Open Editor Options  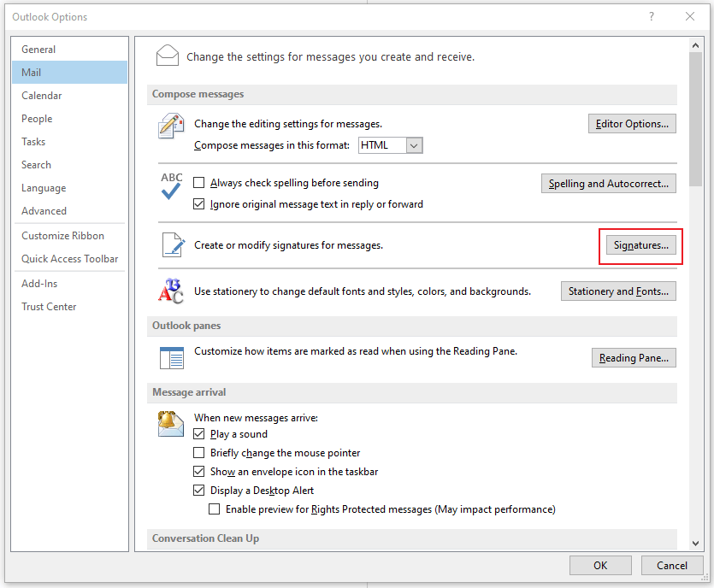click(x=632, y=123)
